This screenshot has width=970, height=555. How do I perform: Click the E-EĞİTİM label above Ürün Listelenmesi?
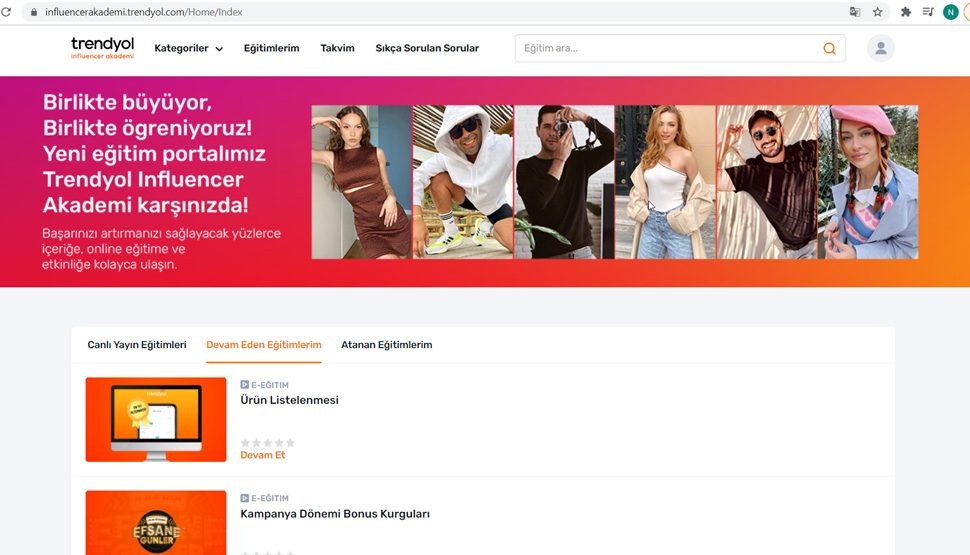coord(264,385)
